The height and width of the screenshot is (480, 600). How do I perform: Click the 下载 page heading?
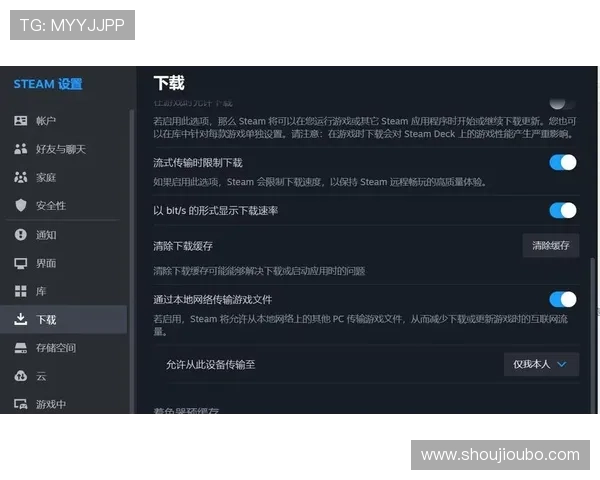tap(169, 83)
